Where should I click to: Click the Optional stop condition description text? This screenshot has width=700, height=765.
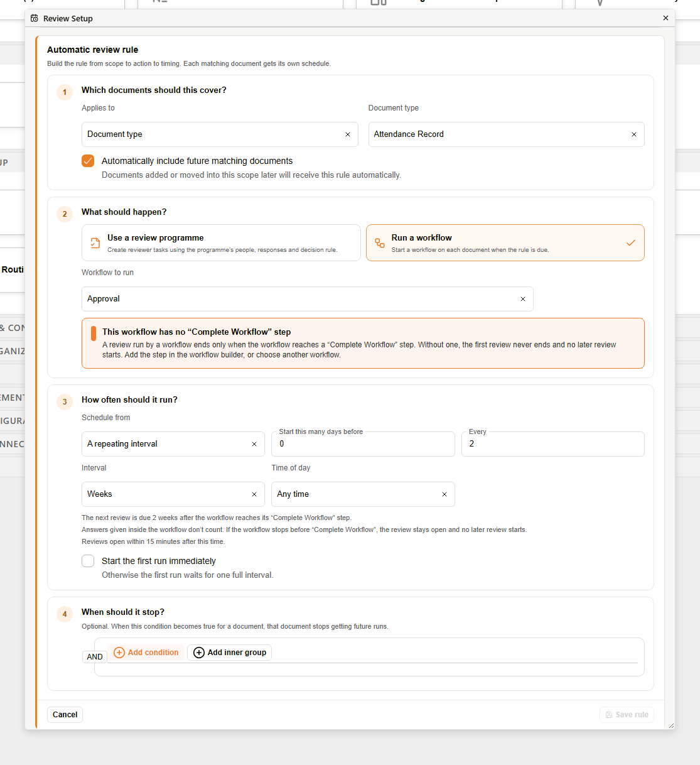[x=235, y=627]
